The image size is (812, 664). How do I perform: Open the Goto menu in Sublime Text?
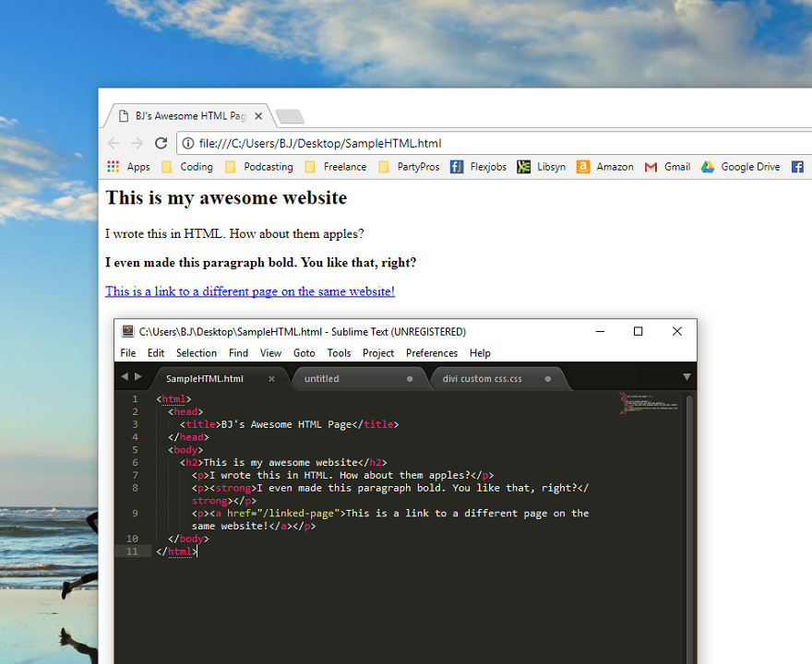coord(304,352)
